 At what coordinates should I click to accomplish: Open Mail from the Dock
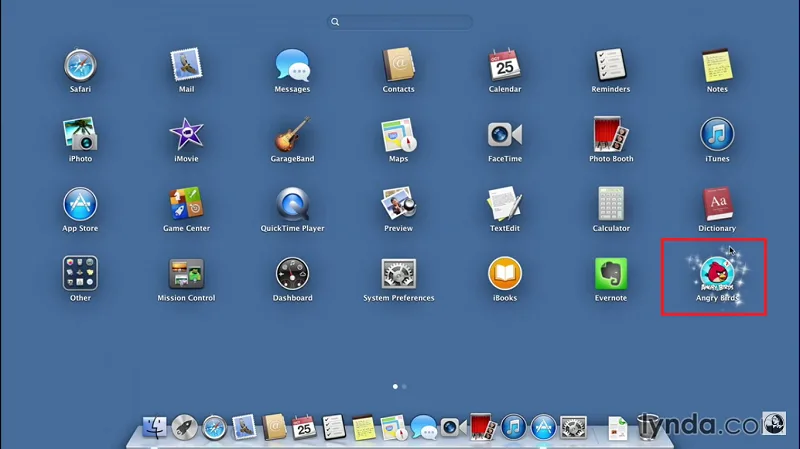(244, 428)
